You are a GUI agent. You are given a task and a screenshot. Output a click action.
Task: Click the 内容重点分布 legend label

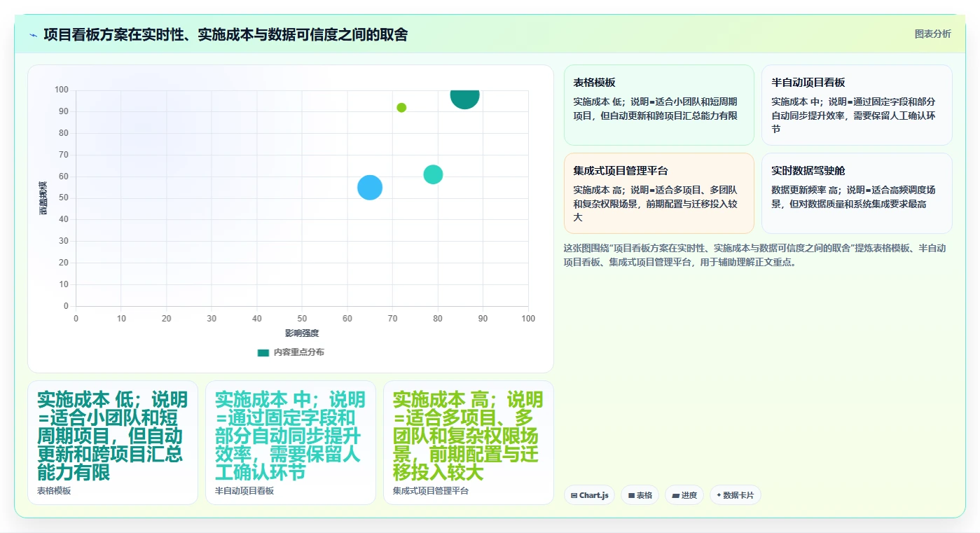[299, 352]
